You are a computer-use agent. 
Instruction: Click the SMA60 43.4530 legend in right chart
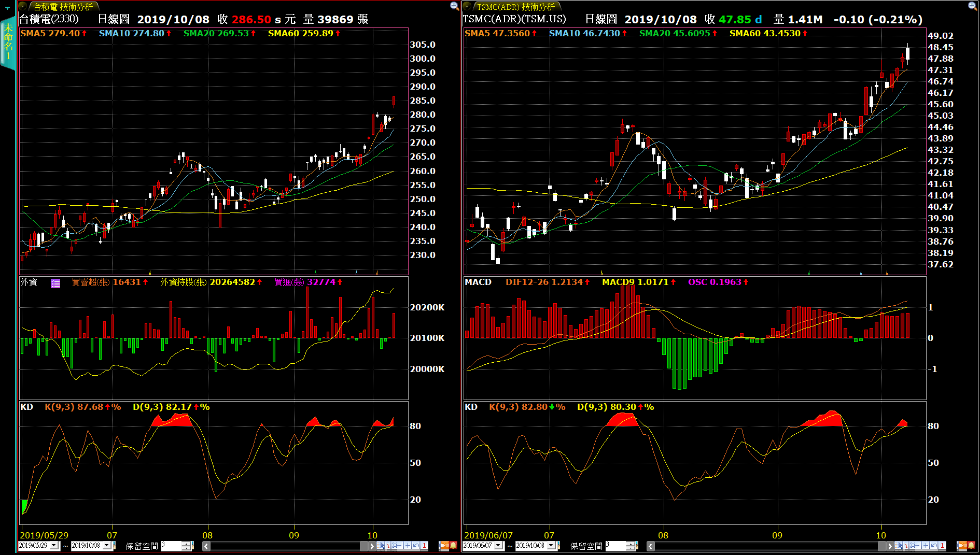pos(768,33)
